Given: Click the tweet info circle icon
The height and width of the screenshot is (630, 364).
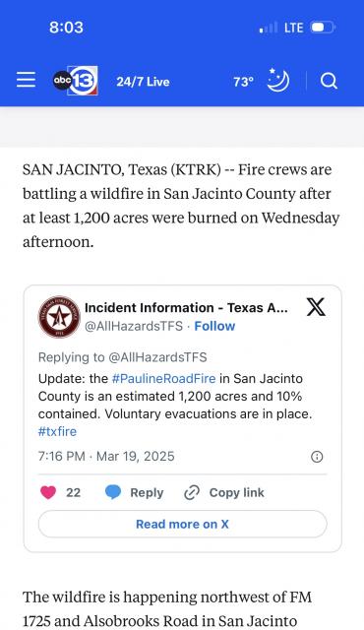Looking at the screenshot, I should coord(317,457).
